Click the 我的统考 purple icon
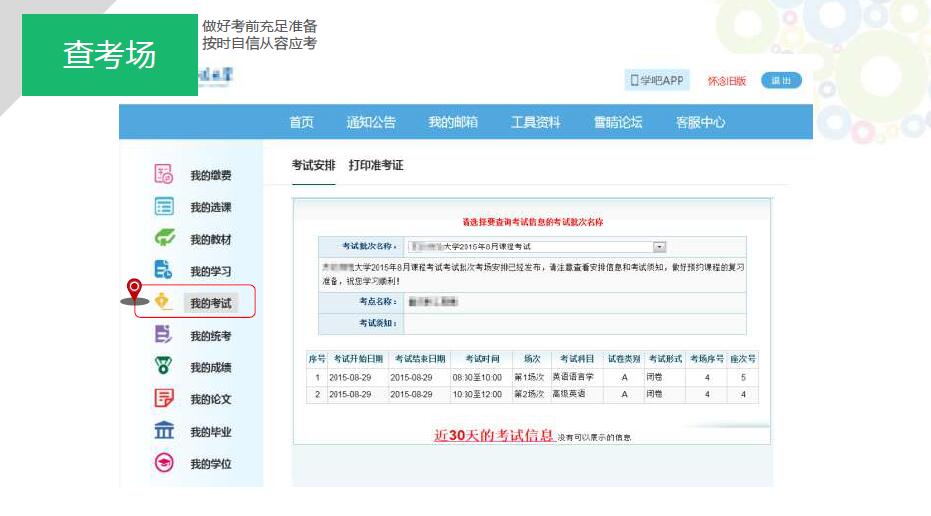 (x=163, y=334)
